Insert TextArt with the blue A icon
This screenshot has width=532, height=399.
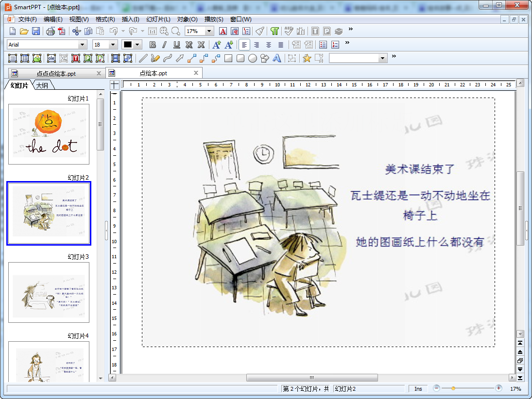(277, 58)
